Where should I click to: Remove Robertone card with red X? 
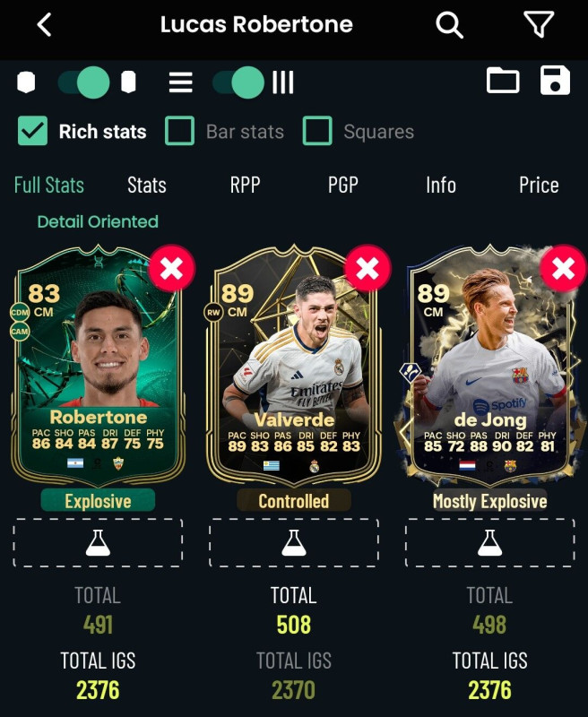172,268
